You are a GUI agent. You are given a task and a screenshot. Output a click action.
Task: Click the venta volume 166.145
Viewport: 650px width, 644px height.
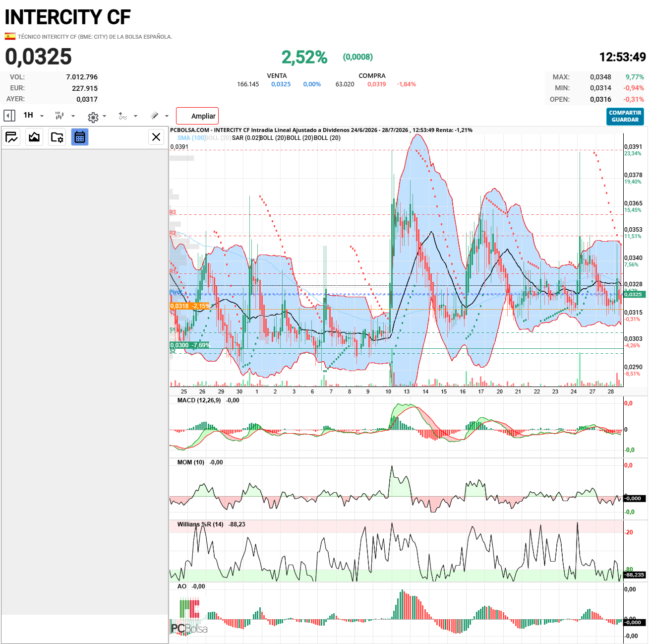point(248,84)
